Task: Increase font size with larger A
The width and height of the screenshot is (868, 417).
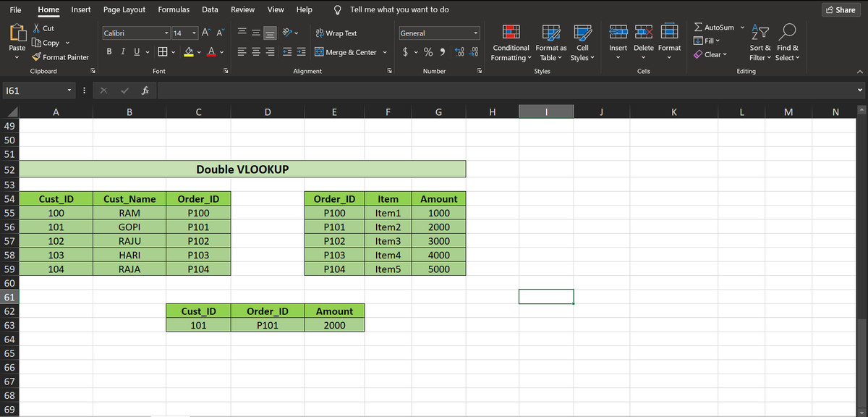Action: 205,33
